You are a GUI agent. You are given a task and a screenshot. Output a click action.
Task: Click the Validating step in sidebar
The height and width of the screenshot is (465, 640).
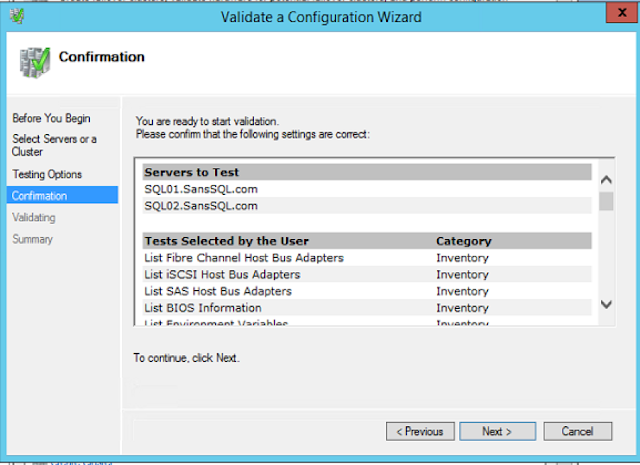pyautogui.click(x=33, y=218)
